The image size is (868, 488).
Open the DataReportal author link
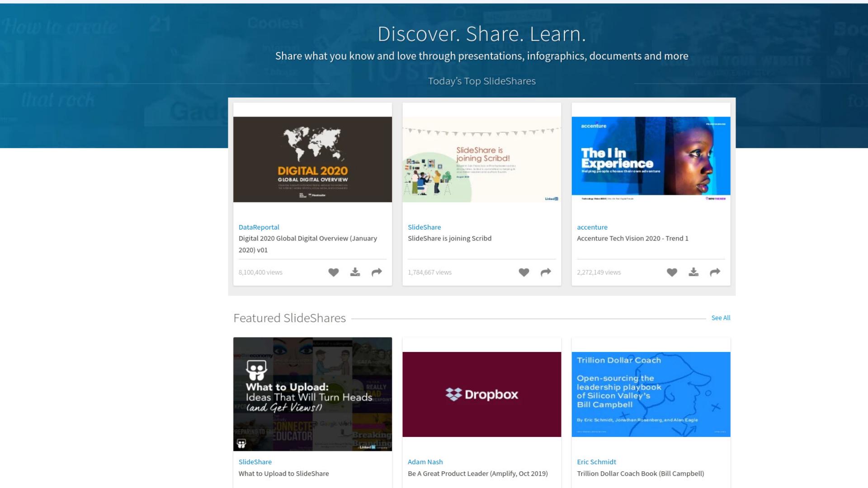click(259, 227)
